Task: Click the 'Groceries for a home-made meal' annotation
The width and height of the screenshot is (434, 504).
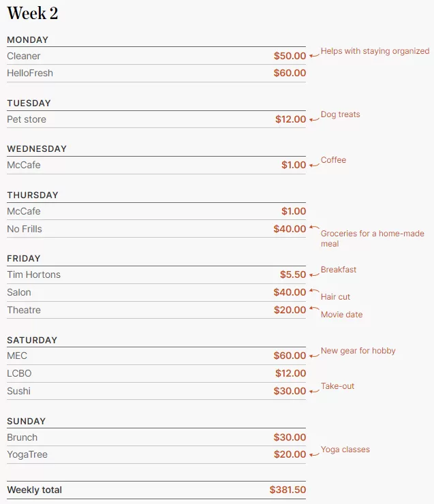Action: (x=372, y=238)
